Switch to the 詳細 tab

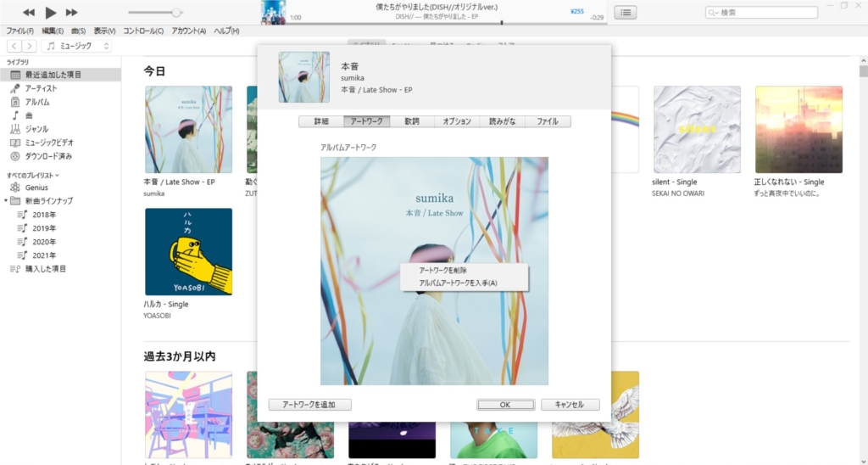coord(321,121)
